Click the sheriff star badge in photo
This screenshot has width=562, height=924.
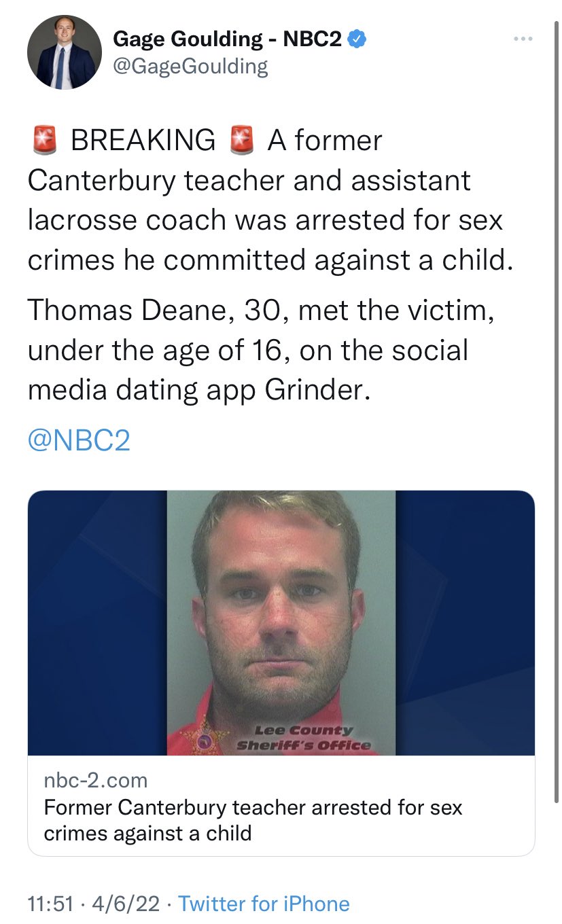pos(203,741)
